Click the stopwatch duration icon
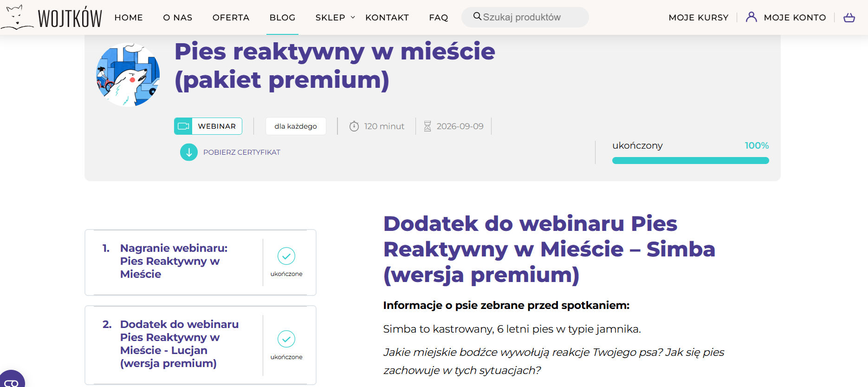 [354, 126]
